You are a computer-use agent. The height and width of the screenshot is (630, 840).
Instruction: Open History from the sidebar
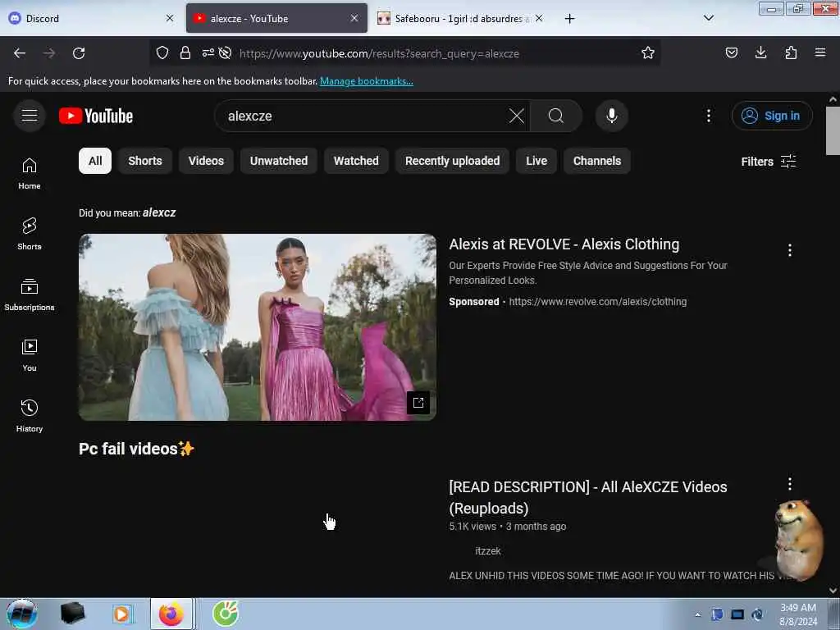point(30,416)
